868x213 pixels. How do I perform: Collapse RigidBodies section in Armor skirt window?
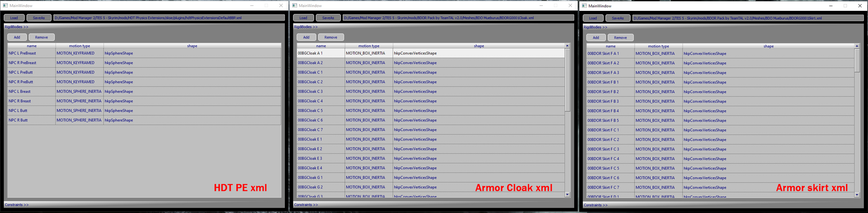click(595, 27)
